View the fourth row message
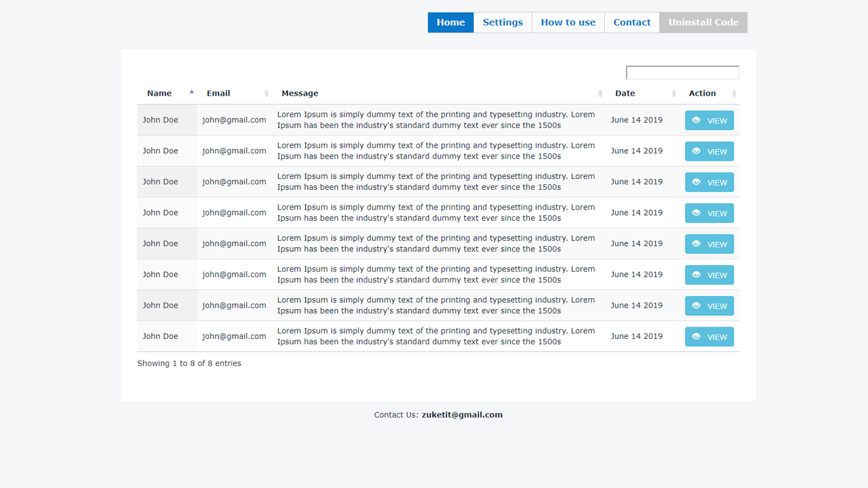The height and width of the screenshot is (488, 868). [709, 213]
